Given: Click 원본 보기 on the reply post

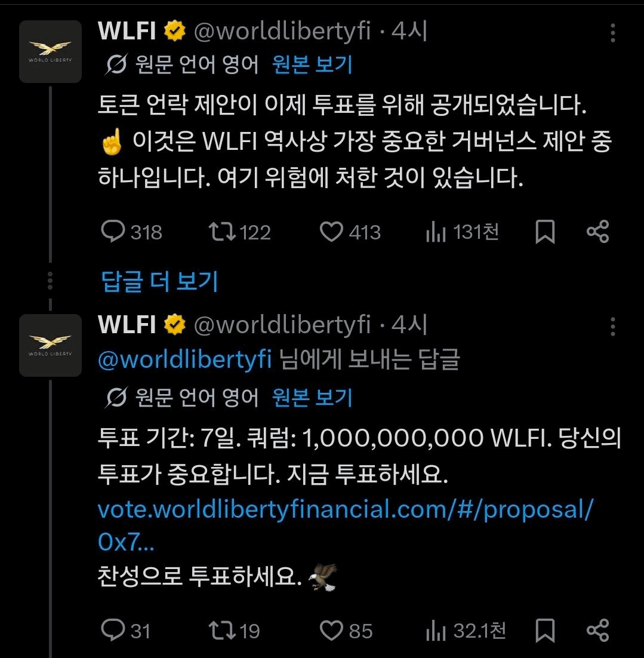Looking at the screenshot, I should [312, 397].
